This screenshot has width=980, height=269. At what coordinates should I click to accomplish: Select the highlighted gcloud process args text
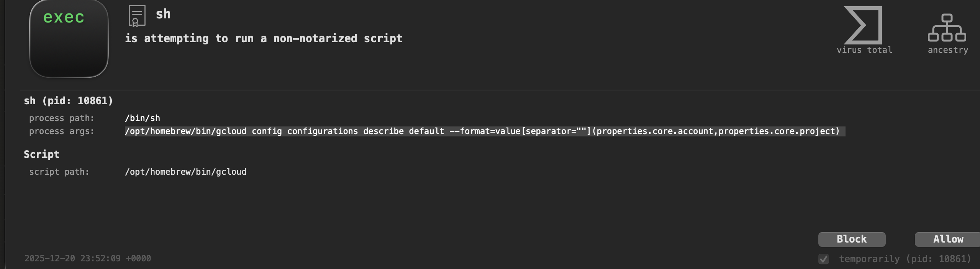[482, 131]
